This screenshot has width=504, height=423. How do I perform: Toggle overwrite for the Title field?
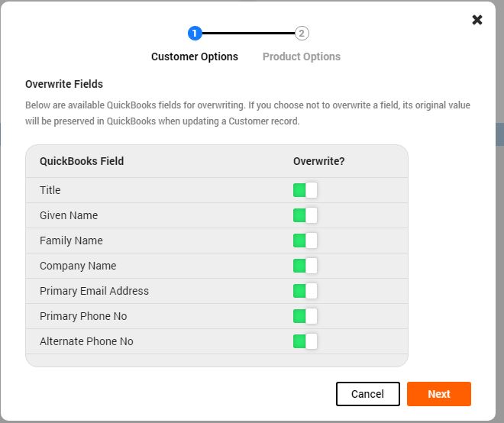[x=305, y=190]
